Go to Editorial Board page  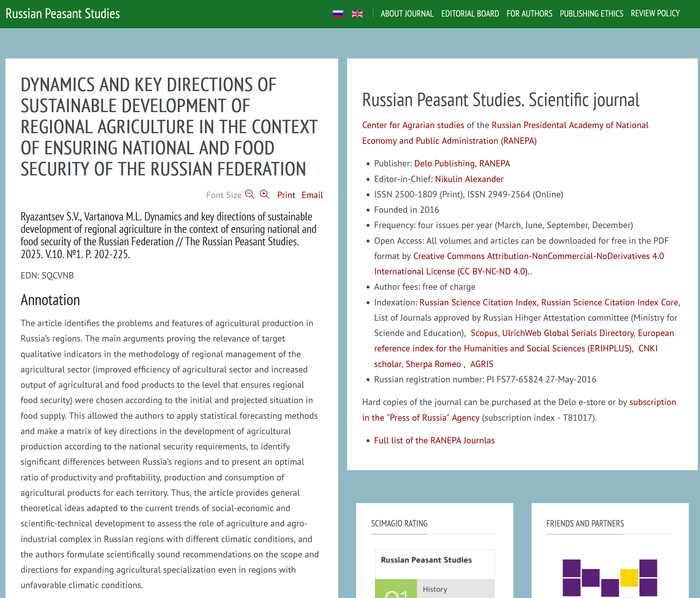[x=470, y=13]
